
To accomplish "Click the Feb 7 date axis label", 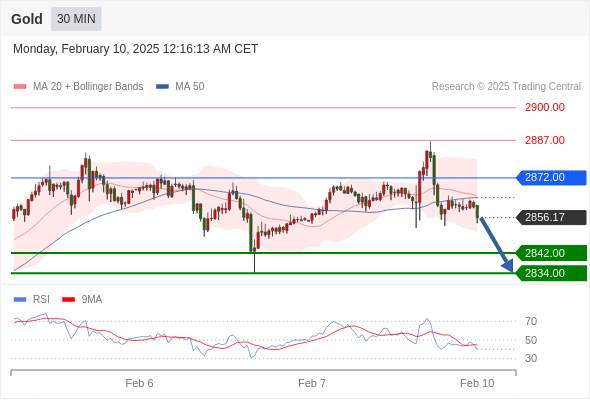I will pos(312,383).
